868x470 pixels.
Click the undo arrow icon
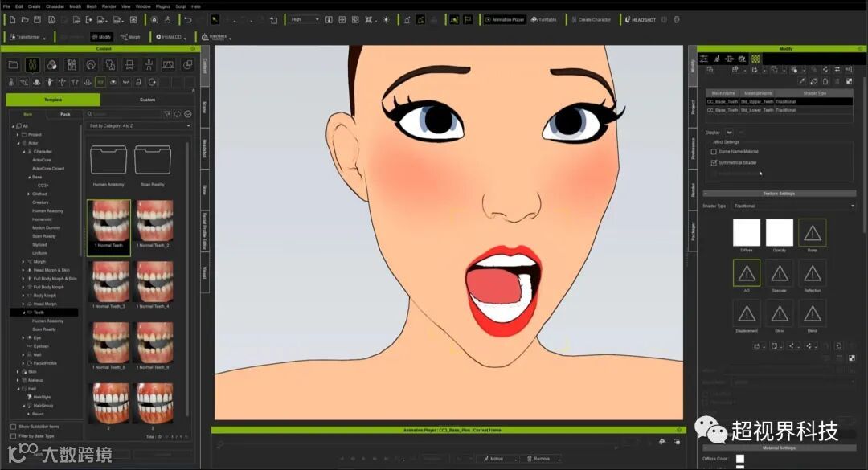[187, 19]
